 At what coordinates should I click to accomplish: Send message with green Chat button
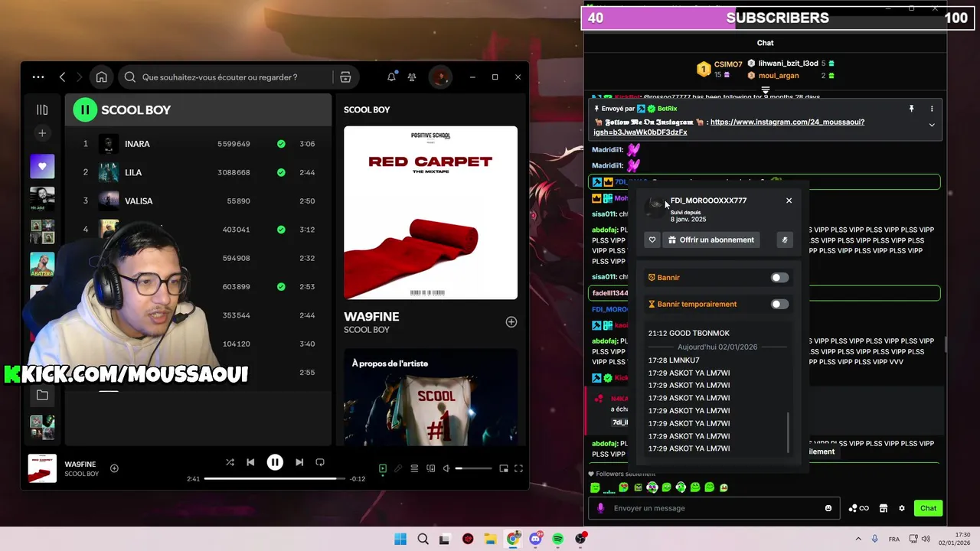tap(928, 508)
